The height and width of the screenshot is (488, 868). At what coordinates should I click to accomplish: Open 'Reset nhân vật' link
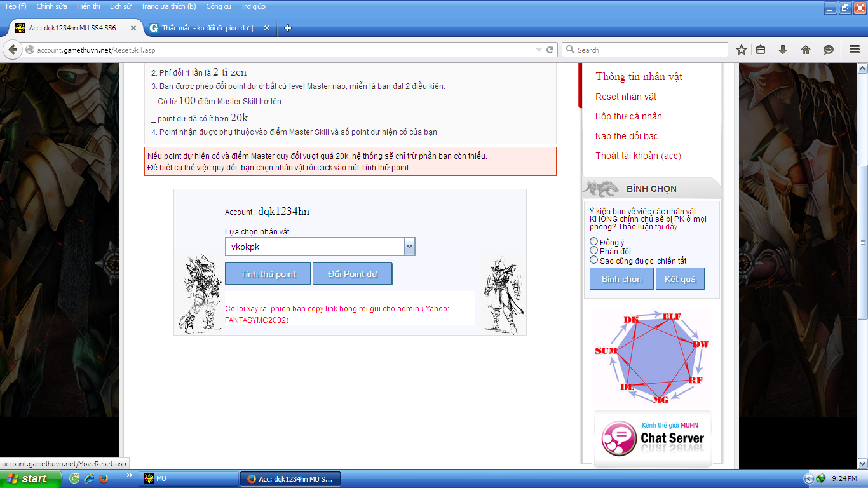point(626,97)
